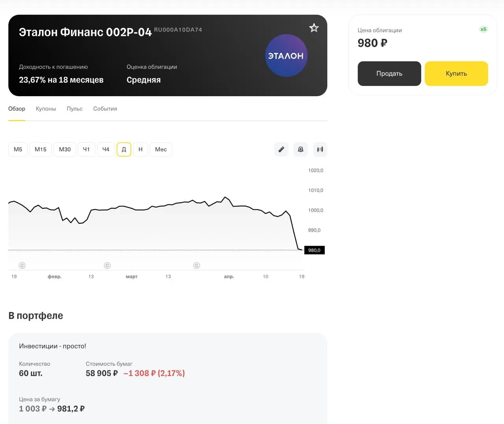This screenshot has width=504, height=424.
Task: Click the coupon marker near март
Action: click(107, 266)
